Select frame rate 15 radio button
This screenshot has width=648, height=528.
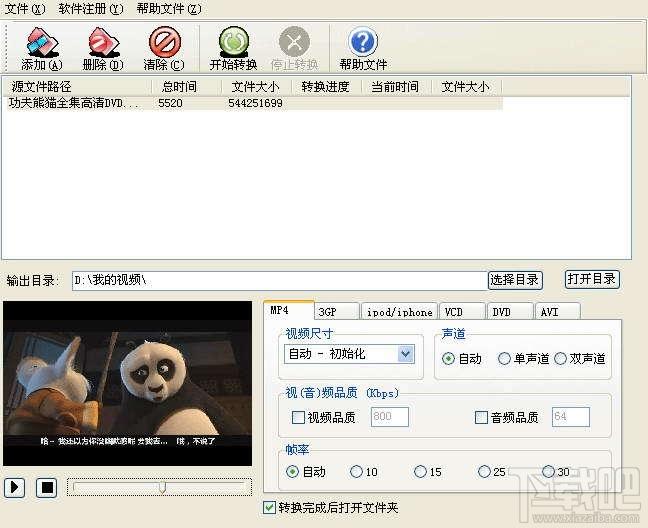[420, 471]
